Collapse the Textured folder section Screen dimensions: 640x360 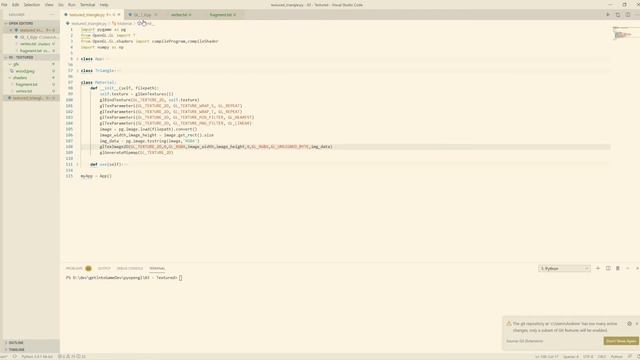click(x=31, y=57)
